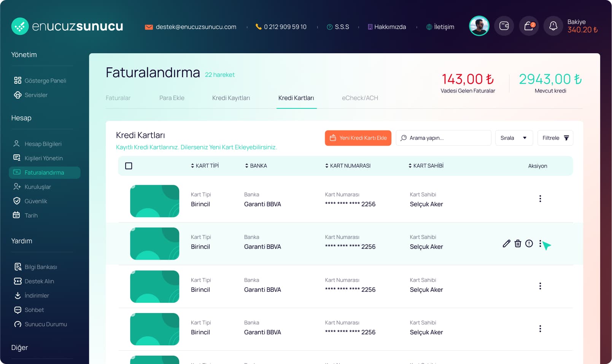Click the trash delete icon in second row
The height and width of the screenshot is (364, 612).
518,243
